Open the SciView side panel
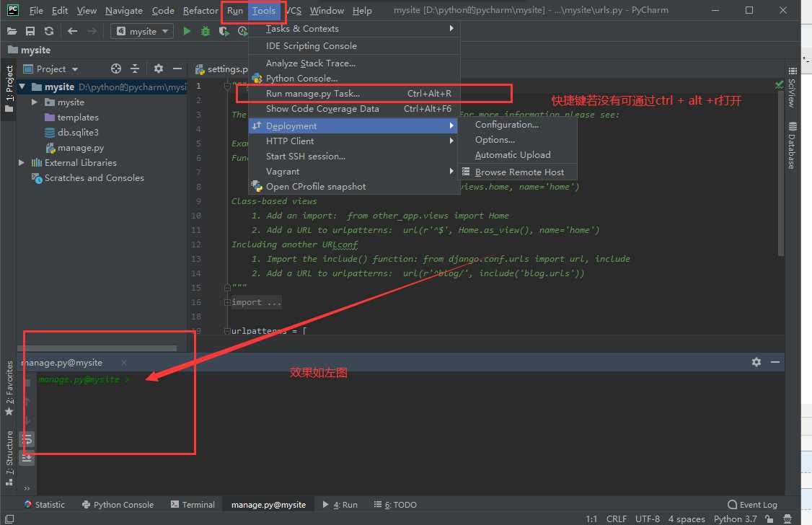 pos(793,87)
